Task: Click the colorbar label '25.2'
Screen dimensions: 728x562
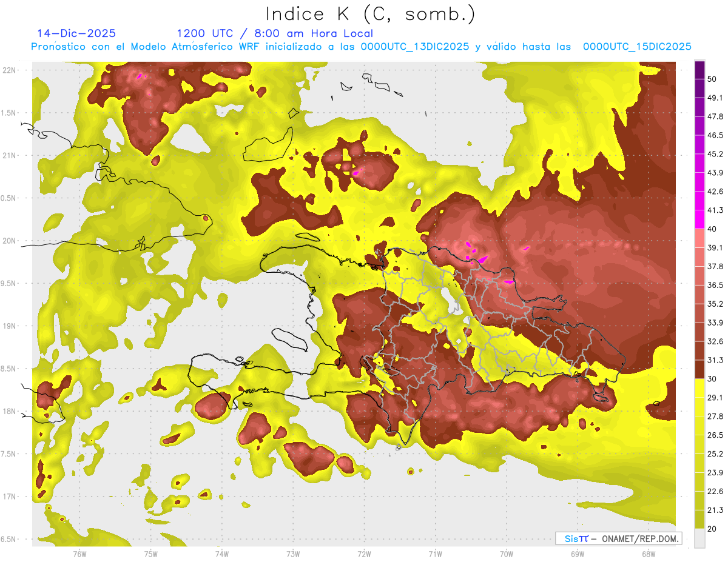Action: coord(715,454)
